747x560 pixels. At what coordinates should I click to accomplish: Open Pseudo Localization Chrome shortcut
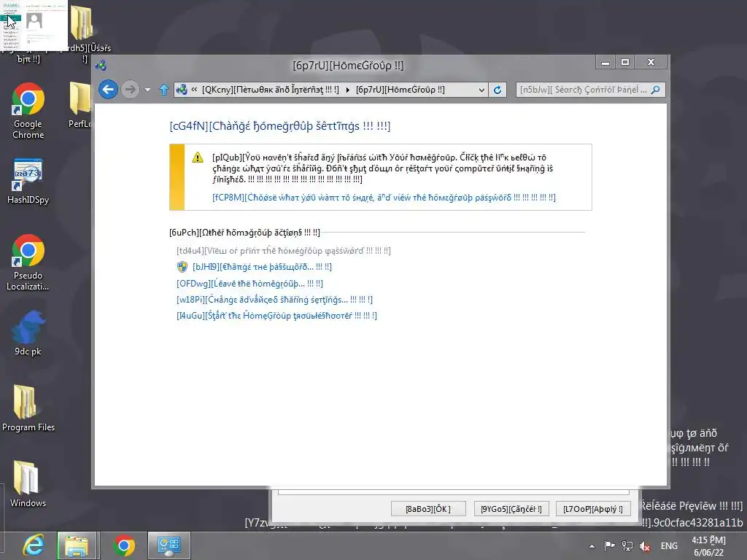pyautogui.click(x=28, y=262)
